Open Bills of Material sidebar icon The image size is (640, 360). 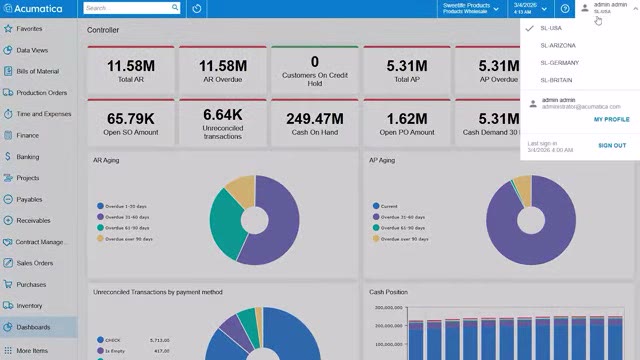(x=8, y=71)
